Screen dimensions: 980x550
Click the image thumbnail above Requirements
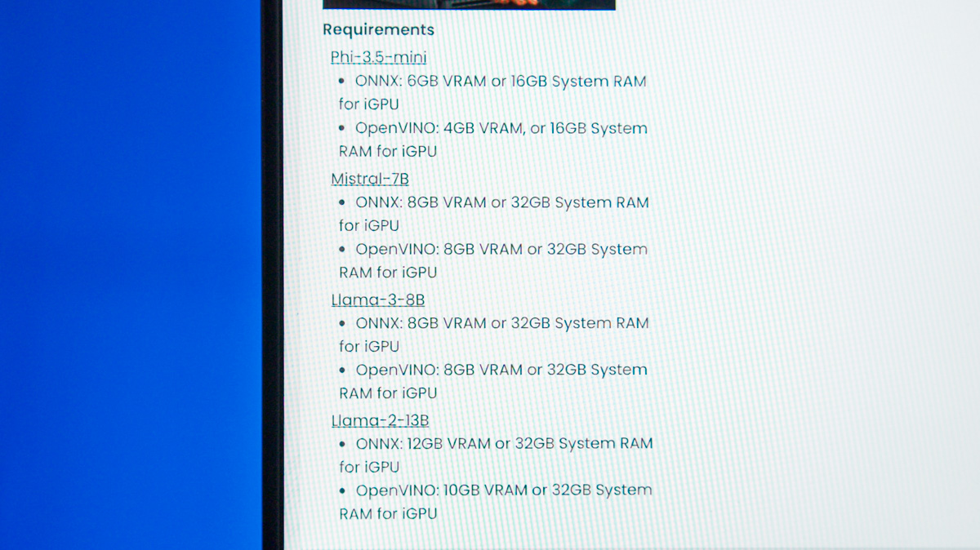[469, 4]
